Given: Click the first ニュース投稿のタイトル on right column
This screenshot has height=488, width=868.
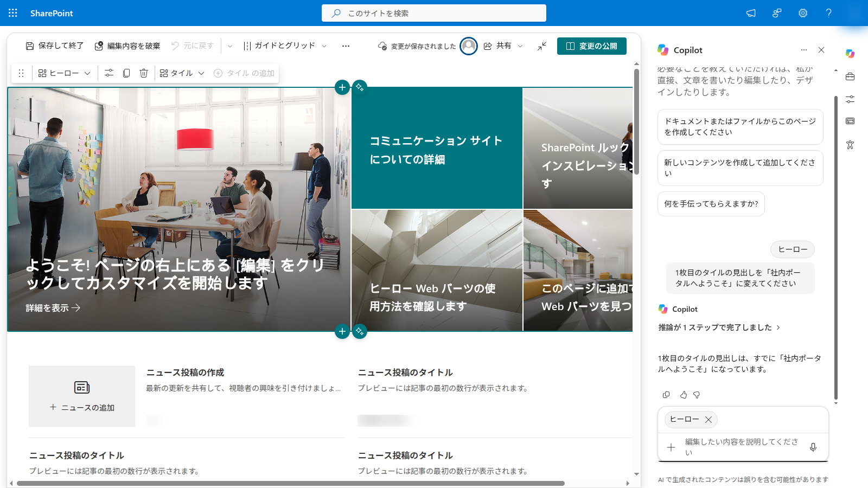Looking at the screenshot, I should [x=405, y=373].
